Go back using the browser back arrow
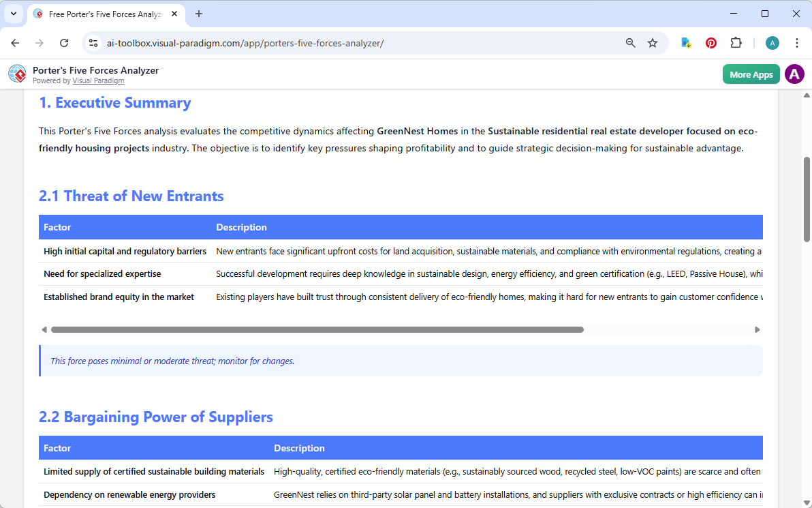812x508 pixels. [15, 42]
